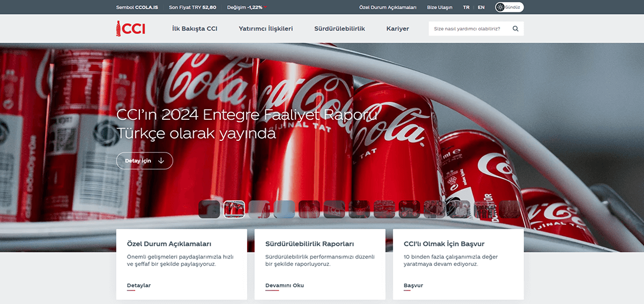Open Sürdürülebilirlik menu
This screenshot has width=644, height=304.
(340, 29)
